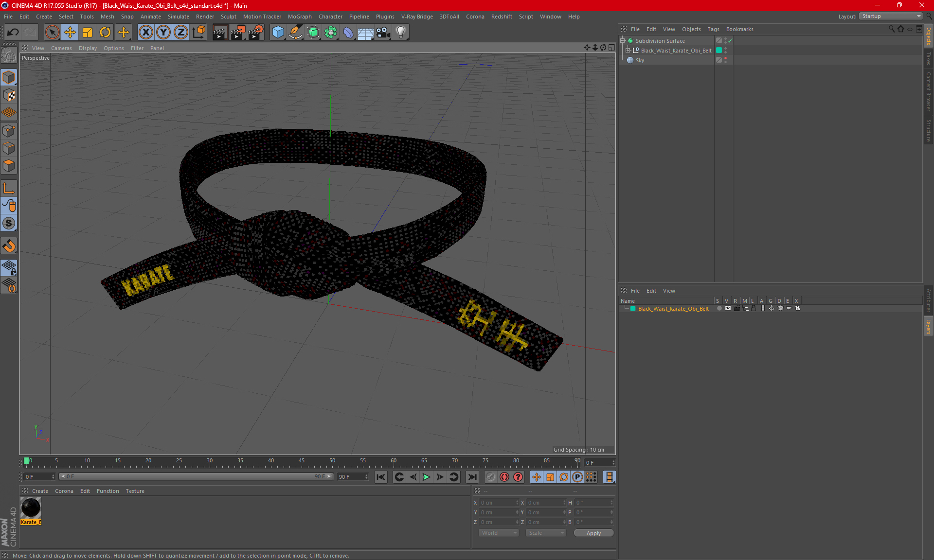Click the Apply button
Image resolution: width=934 pixels, height=560 pixels.
click(593, 533)
